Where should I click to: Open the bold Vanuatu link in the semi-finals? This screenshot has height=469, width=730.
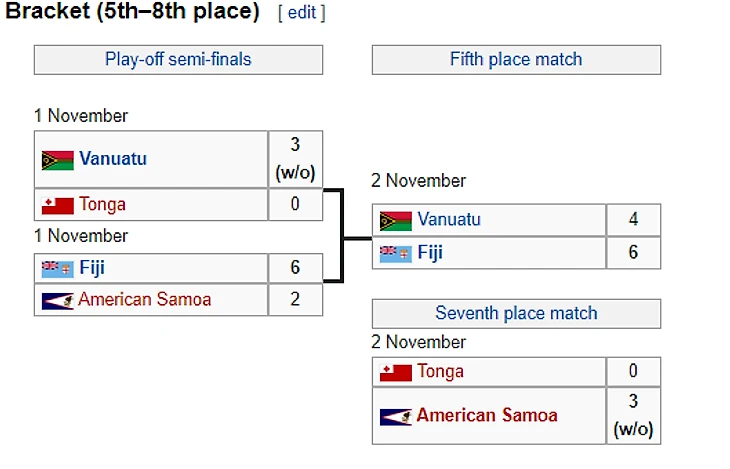click(x=113, y=159)
